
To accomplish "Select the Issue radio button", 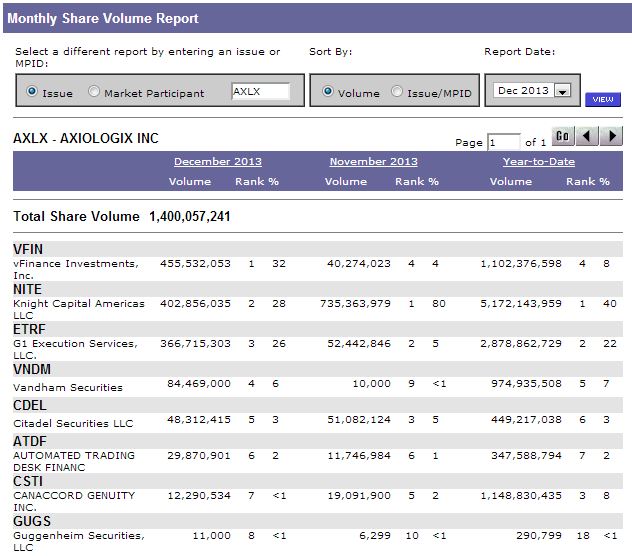I will (32, 93).
